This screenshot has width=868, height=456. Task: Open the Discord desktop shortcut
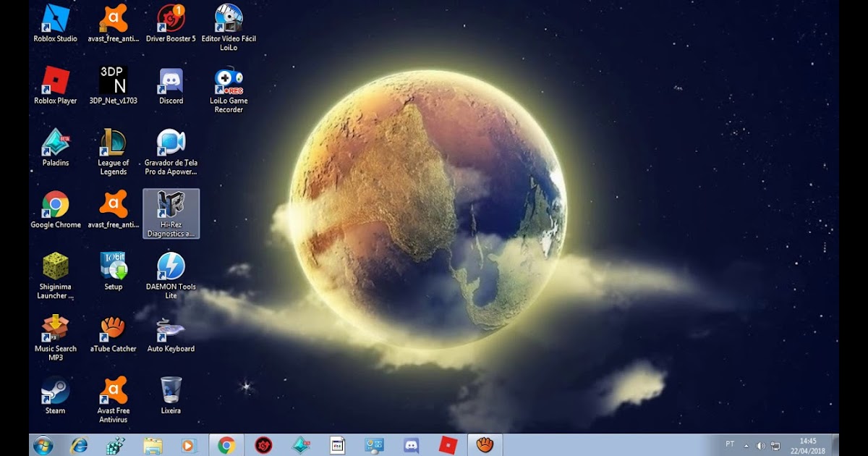[x=171, y=85]
